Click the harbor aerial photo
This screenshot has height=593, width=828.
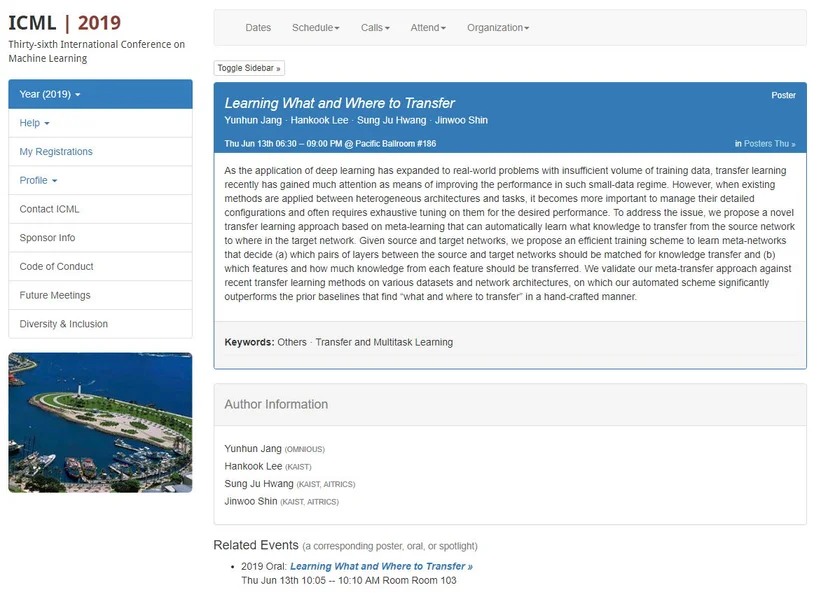click(100, 423)
